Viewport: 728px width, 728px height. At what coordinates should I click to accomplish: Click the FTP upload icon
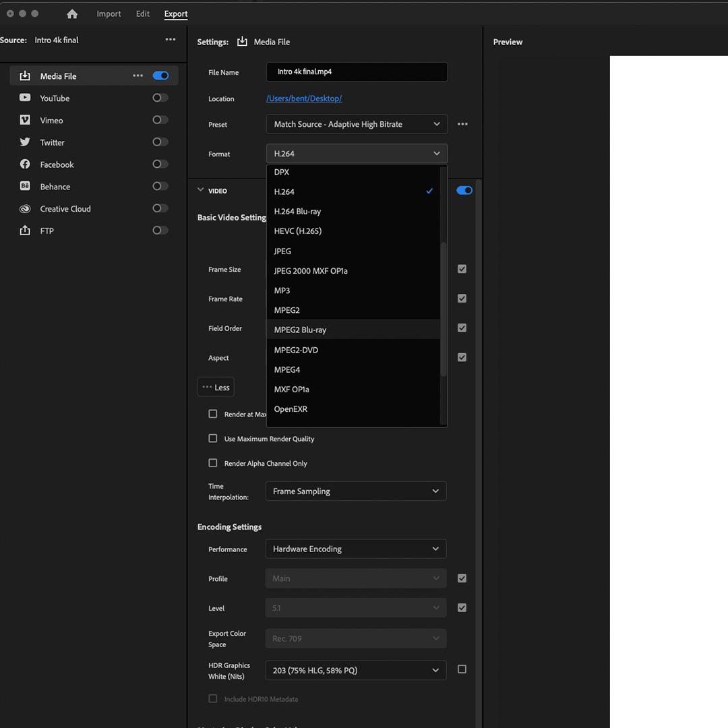pyautogui.click(x=26, y=231)
